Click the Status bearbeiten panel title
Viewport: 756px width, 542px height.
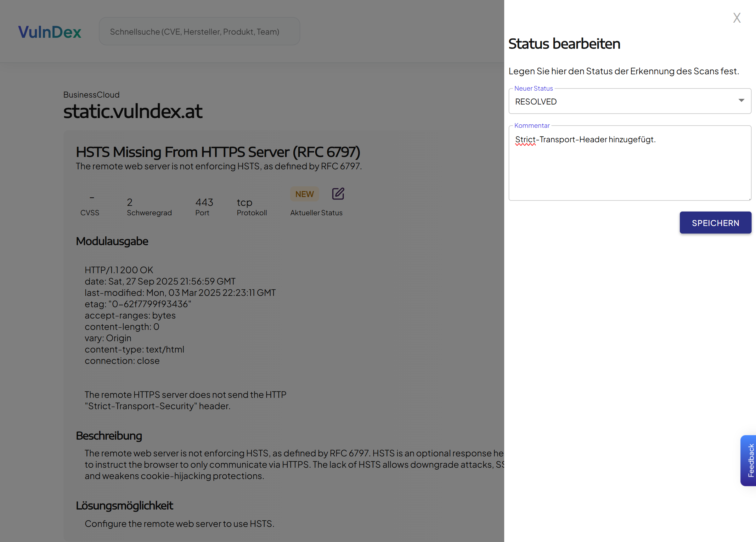(x=564, y=44)
